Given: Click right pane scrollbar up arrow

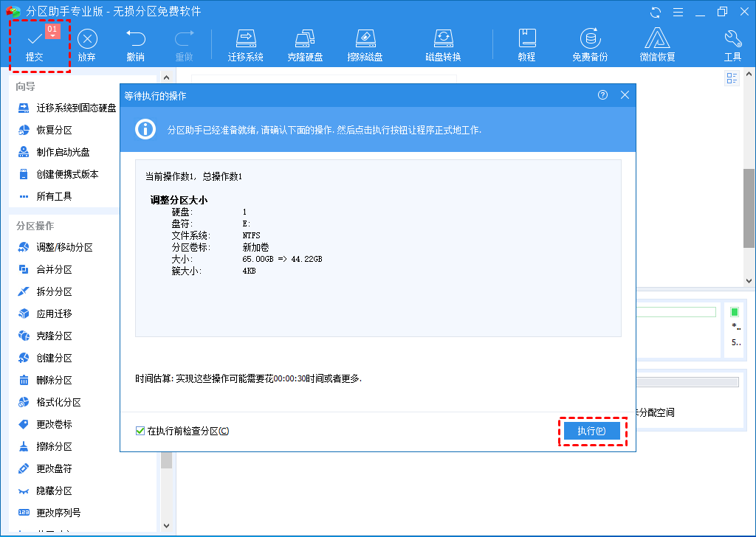Looking at the screenshot, I should click(749, 75).
